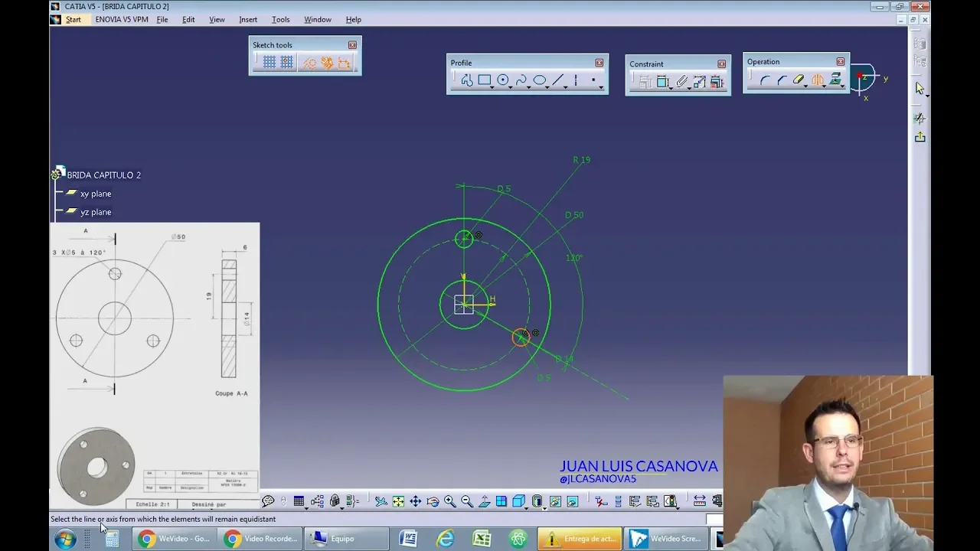Expand the Rectangle tool dropdown arrow

(492, 87)
